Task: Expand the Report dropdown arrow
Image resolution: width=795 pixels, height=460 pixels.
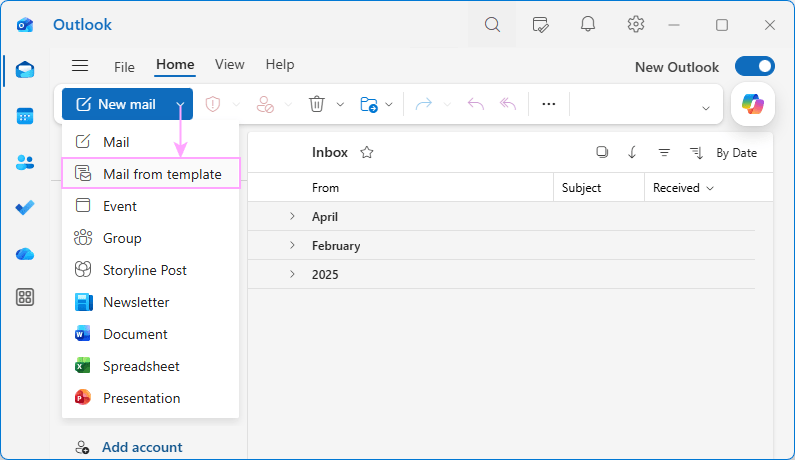Action: pyautogui.click(x=237, y=104)
